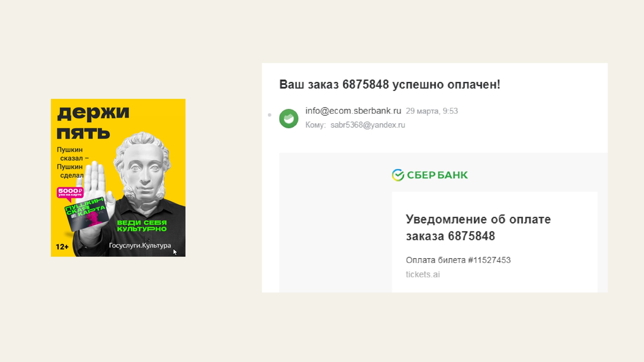Click the держи пять headline

click(93, 122)
